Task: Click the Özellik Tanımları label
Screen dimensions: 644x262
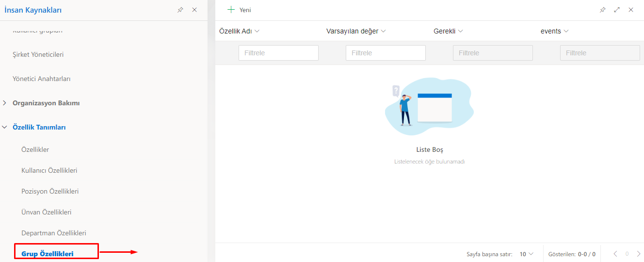Action: point(39,127)
